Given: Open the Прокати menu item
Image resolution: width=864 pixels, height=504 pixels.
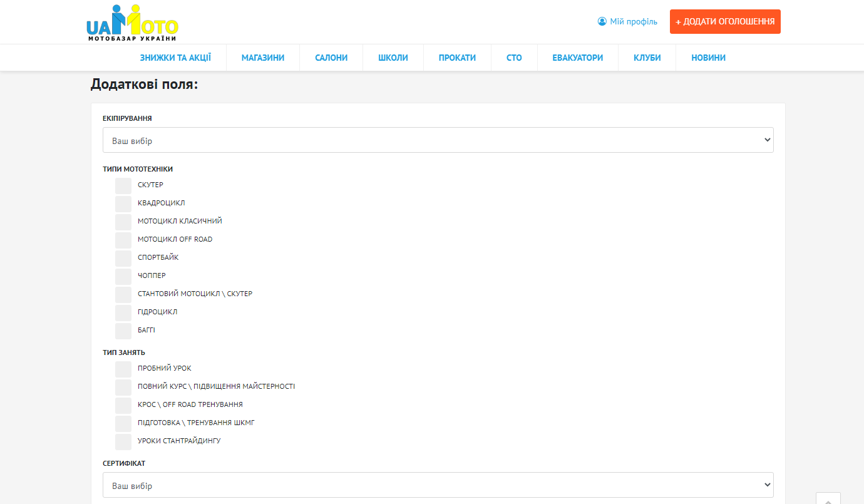Looking at the screenshot, I should click(x=457, y=58).
